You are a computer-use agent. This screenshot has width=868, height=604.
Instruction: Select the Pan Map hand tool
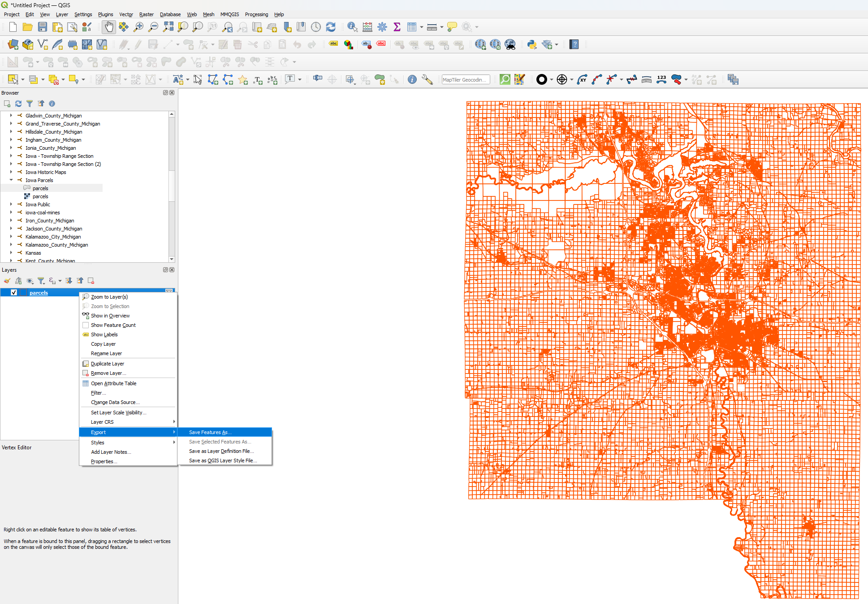(x=108, y=27)
